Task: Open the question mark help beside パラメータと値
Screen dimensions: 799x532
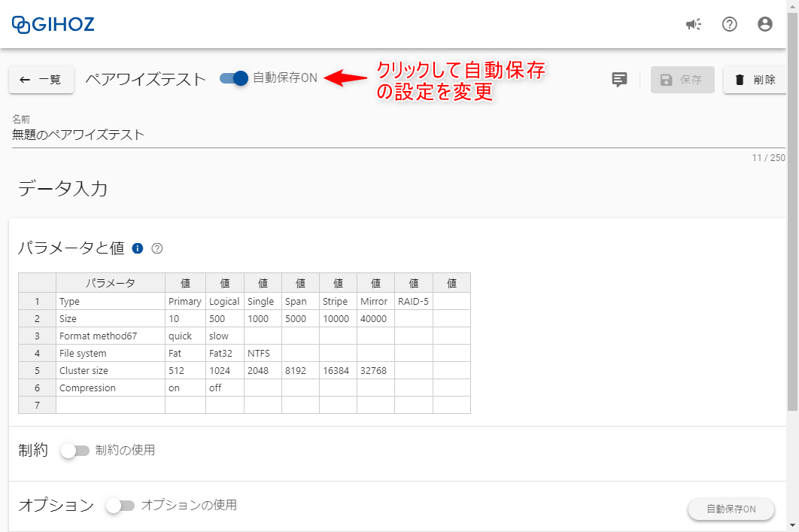Action: pos(156,248)
